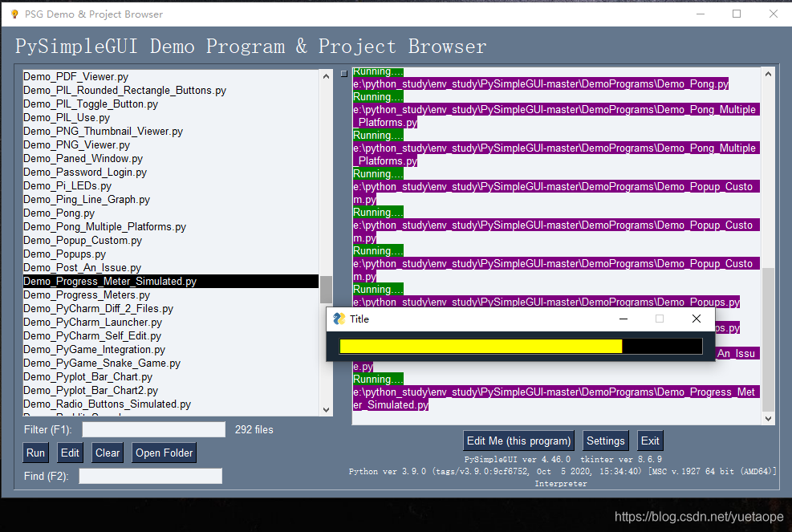Screen dimensions: 792x532
Task: Select Demo_Post_An_Issue.py
Action: click(171, 268)
